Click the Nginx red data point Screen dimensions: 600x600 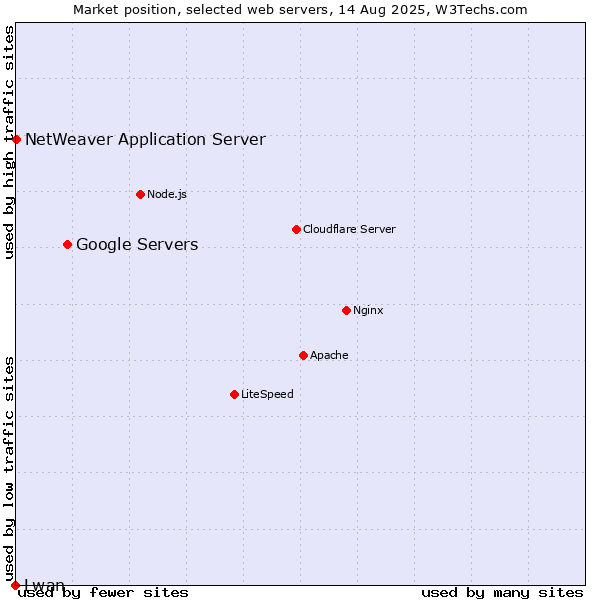tap(346, 310)
